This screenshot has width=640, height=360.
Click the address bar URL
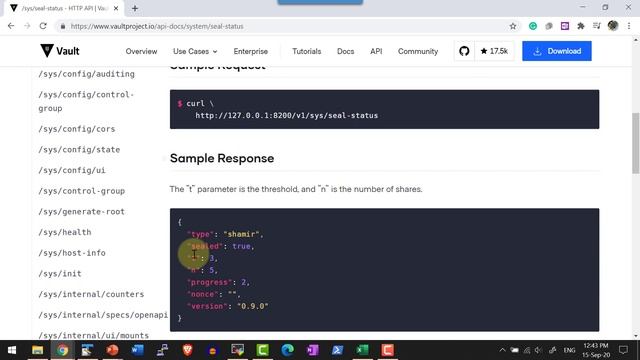click(x=157, y=26)
